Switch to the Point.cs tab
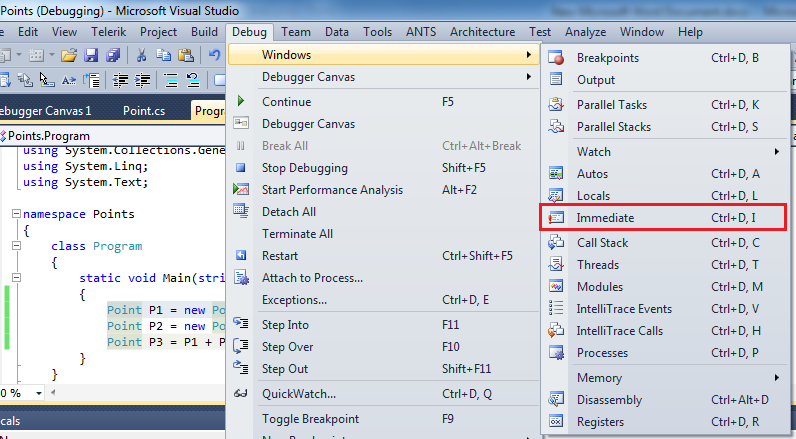This screenshot has height=439, width=796. 144,111
